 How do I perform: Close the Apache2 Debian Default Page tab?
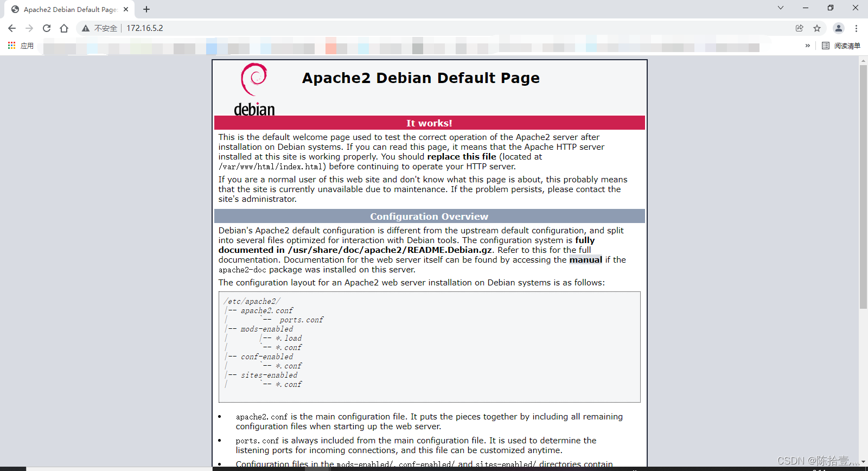click(126, 9)
